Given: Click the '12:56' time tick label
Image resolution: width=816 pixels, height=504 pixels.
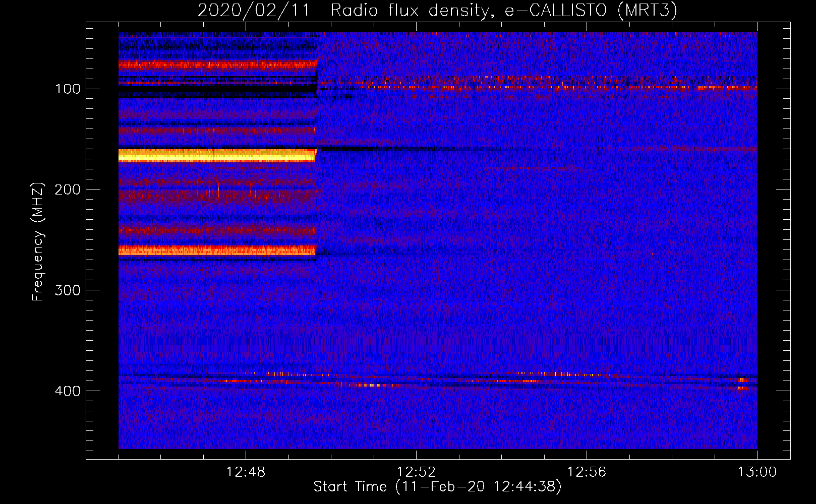Looking at the screenshot, I should coord(587,472).
